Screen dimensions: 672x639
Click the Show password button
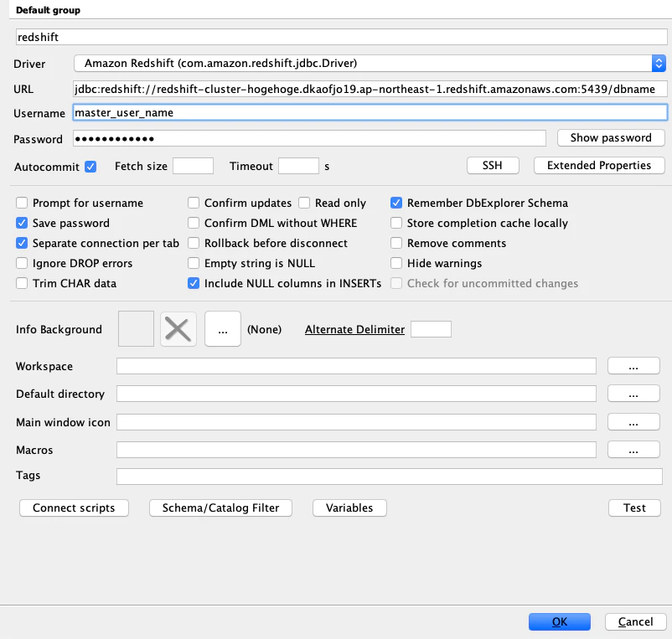[611, 138]
